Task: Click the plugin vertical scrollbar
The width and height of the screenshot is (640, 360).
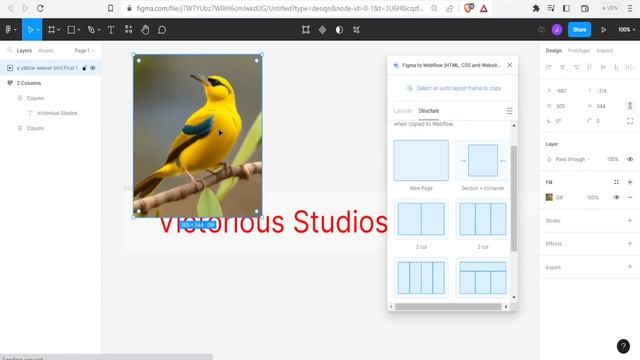Action: coord(513,198)
